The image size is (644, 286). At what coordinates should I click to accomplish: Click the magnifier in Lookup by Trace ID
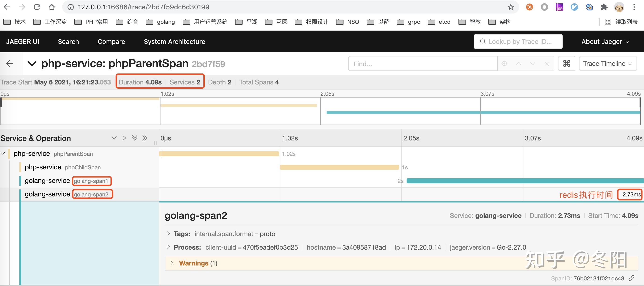[x=483, y=41]
